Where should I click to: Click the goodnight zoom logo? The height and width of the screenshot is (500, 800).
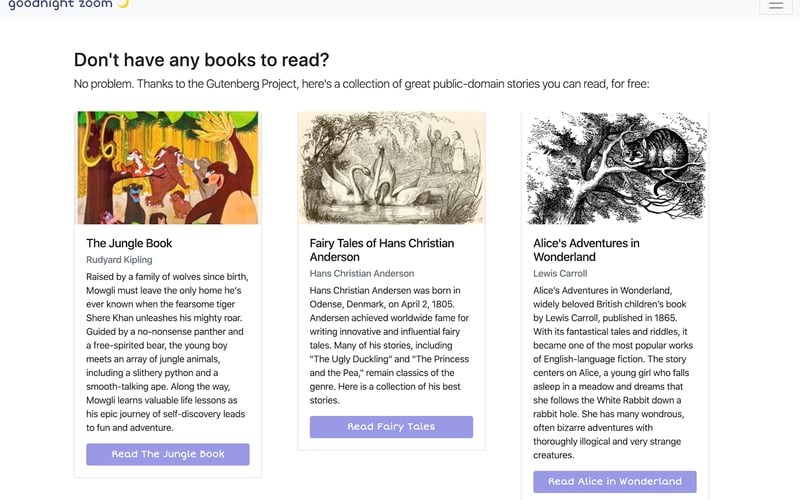60,4
